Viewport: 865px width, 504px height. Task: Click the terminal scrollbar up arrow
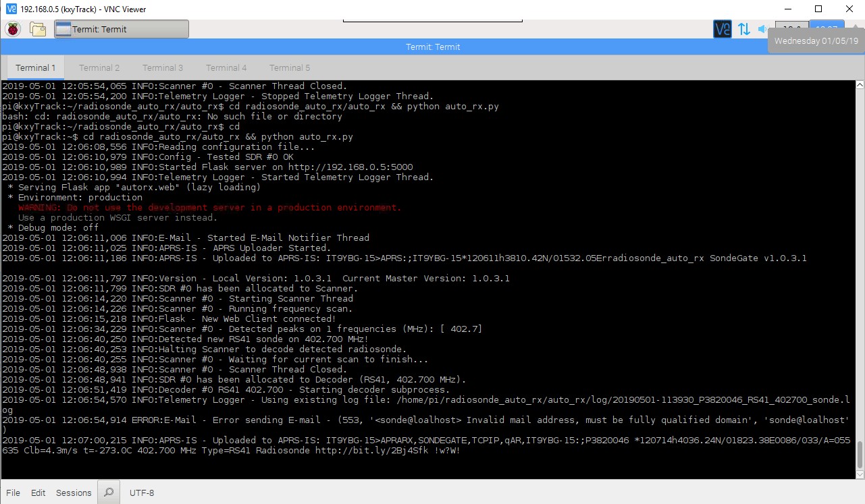(860, 86)
